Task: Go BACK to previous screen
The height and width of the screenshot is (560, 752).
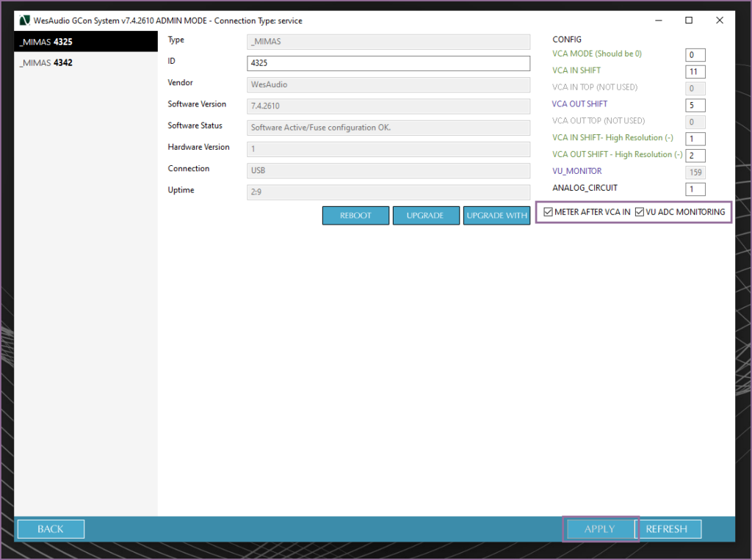Action: (x=51, y=529)
